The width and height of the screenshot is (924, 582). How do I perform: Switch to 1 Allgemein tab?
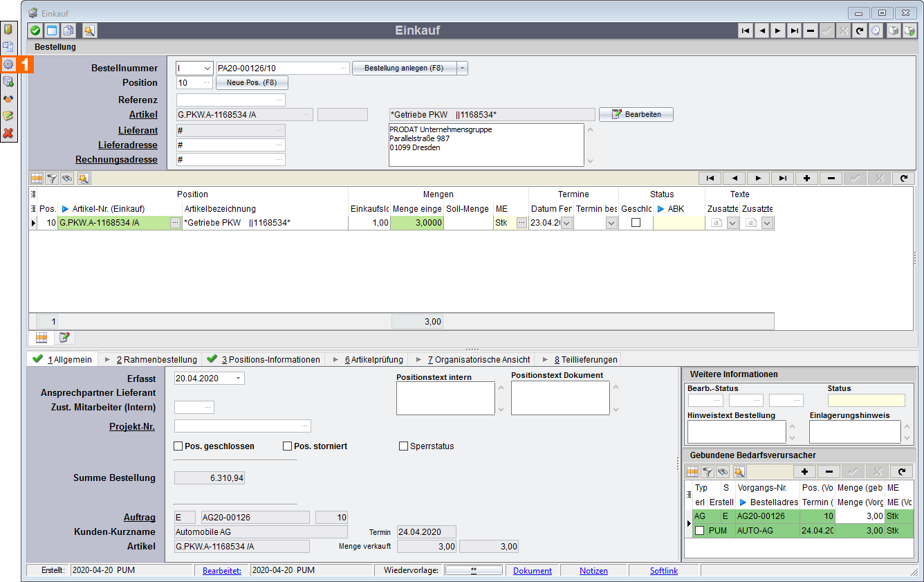pyautogui.click(x=63, y=360)
